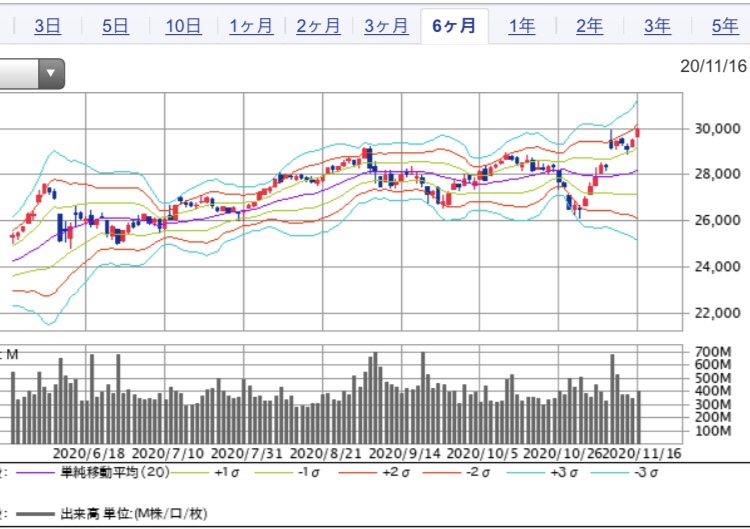View the 2年 chart range
750x529 pixels.
click(589, 26)
